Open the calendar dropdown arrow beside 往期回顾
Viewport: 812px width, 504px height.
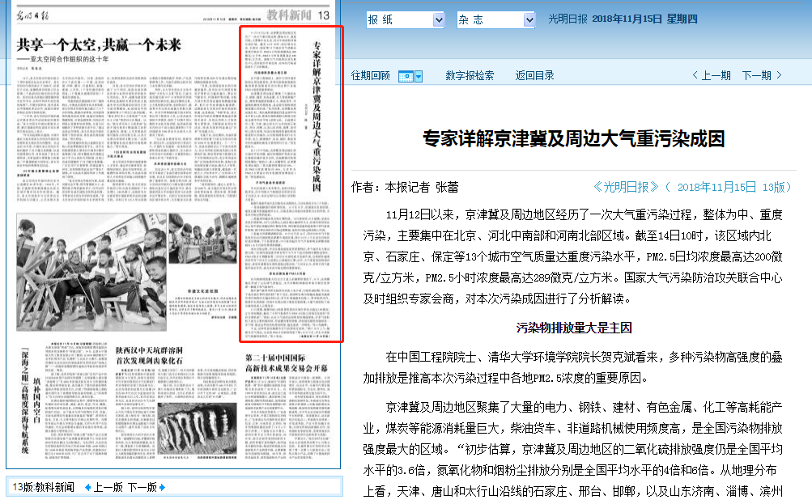pos(419,76)
